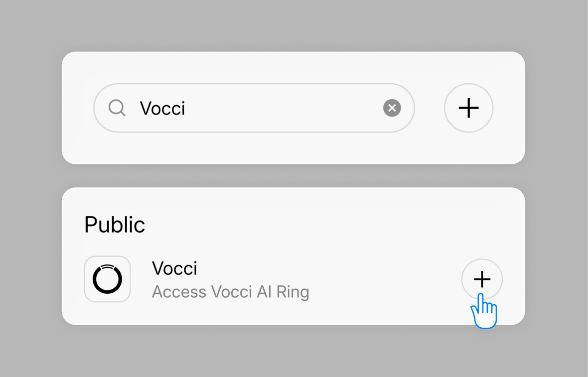This screenshot has width=588, height=377.
Task: Select the Vocci row in Public list
Action: point(293,279)
